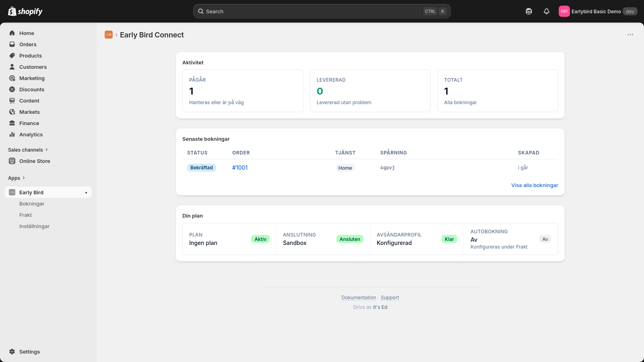Click the 'i går' created cell
The height and width of the screenshot is (362, 644).
pos(523,168)
